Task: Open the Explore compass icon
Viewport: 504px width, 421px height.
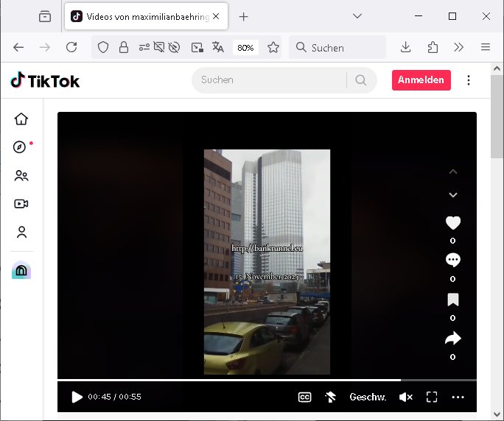Action: pos(21,147)
